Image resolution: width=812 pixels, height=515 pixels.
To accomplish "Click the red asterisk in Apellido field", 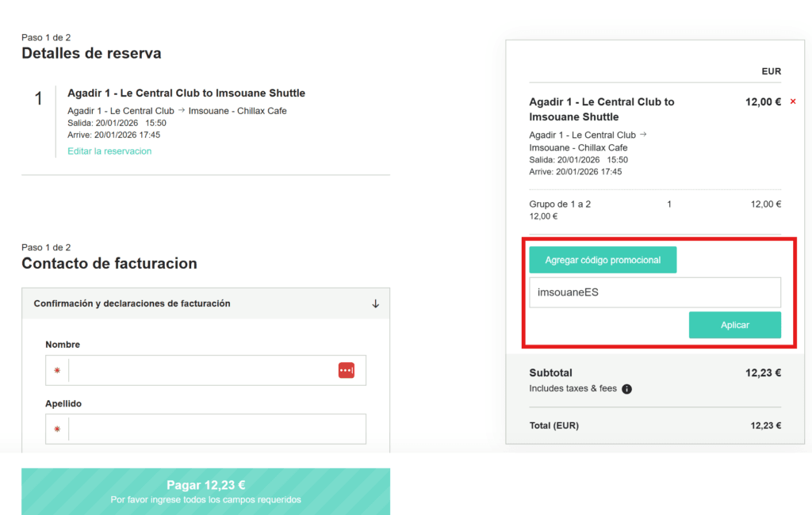I will [x=57, y=429].
